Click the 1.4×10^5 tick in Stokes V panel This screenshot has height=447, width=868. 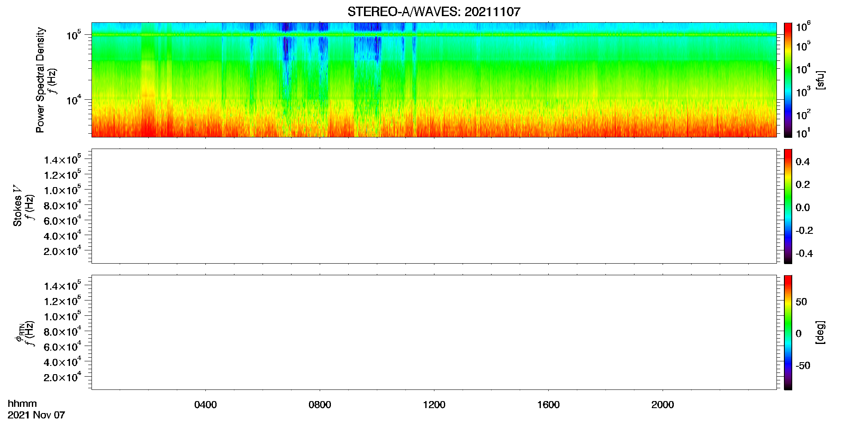(x=63, y=159)
